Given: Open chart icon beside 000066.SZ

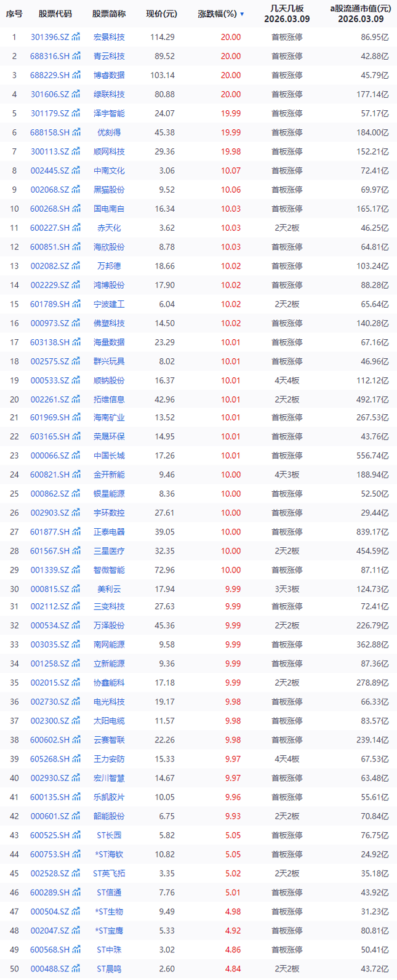Looking at the screenshot, I should [76, 456].
